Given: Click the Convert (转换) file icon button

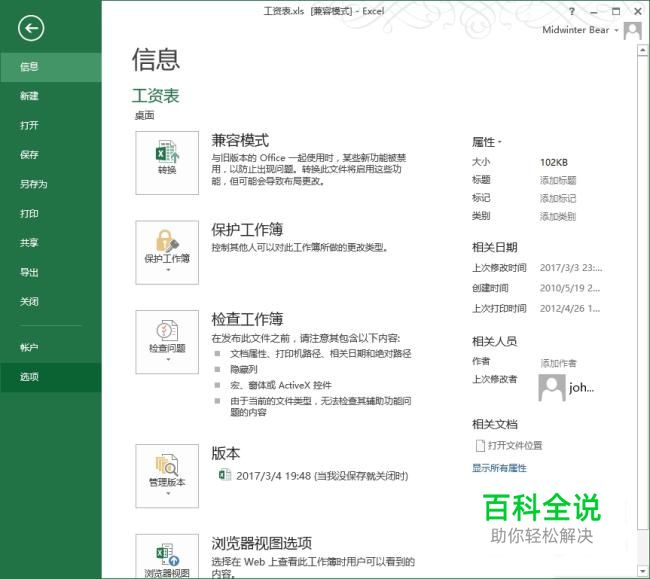Looking at the screenshot, I should point(167,163).
